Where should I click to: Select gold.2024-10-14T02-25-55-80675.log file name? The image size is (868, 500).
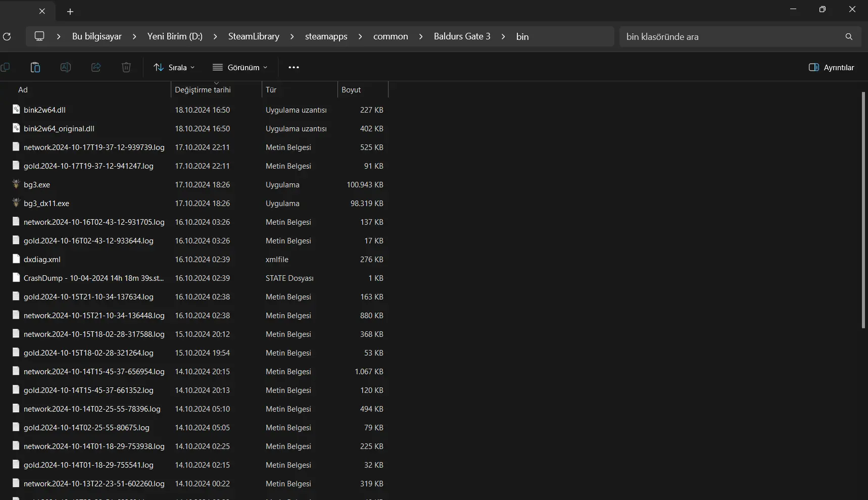[x=86, y=427]
